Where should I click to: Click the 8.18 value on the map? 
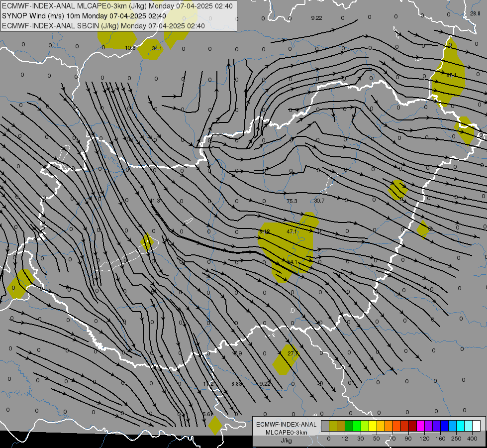[x=265, y=231]
